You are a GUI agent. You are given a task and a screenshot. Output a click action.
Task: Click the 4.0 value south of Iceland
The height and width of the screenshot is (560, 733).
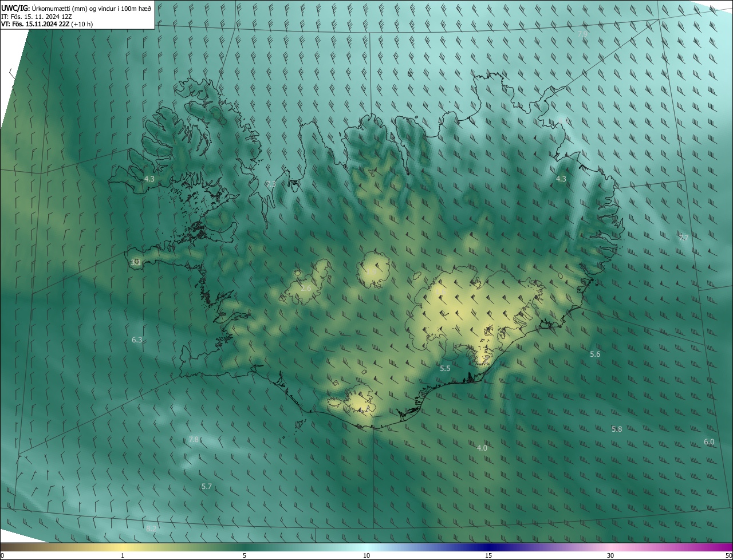[482, 448]
